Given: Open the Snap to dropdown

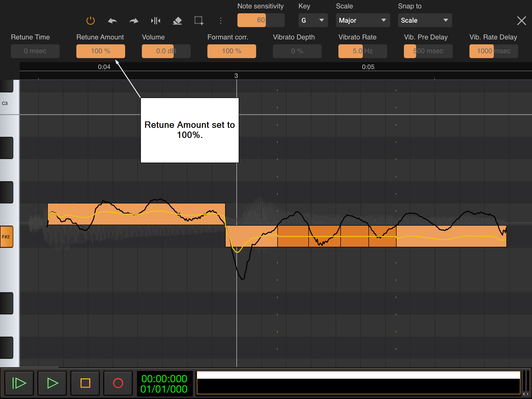Looking at the screenshot, I should 425,20.
